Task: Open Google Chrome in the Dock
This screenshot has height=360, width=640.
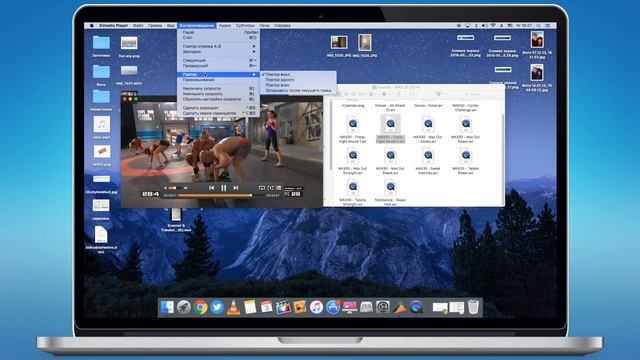Action: pos(200,307)
